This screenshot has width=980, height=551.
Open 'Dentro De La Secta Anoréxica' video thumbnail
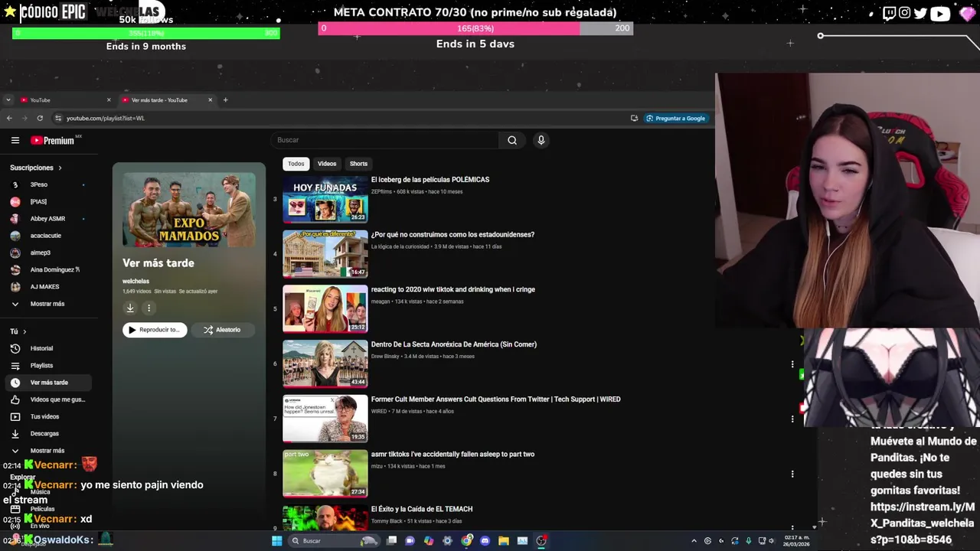[x=325, y=364]
